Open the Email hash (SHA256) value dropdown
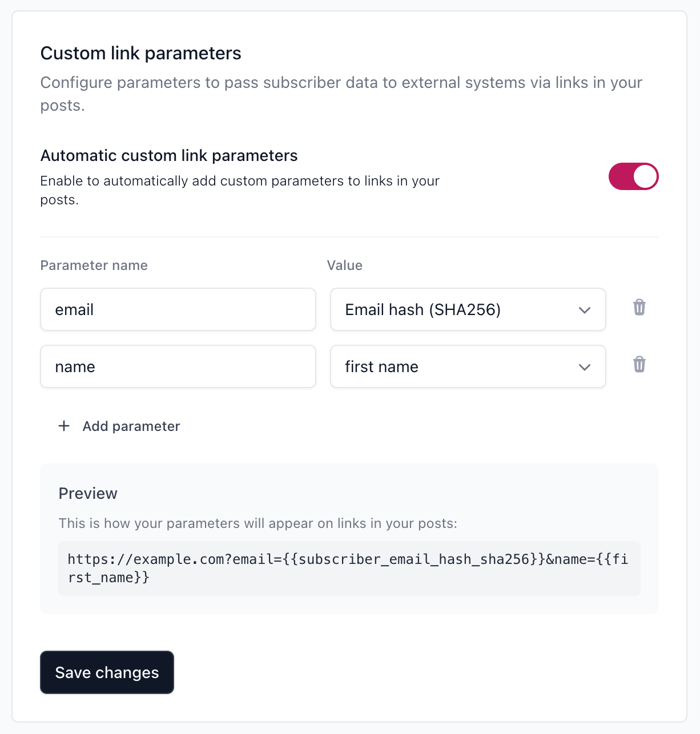The height and width of the screenshot is (734, 700). tap(468, 309)
